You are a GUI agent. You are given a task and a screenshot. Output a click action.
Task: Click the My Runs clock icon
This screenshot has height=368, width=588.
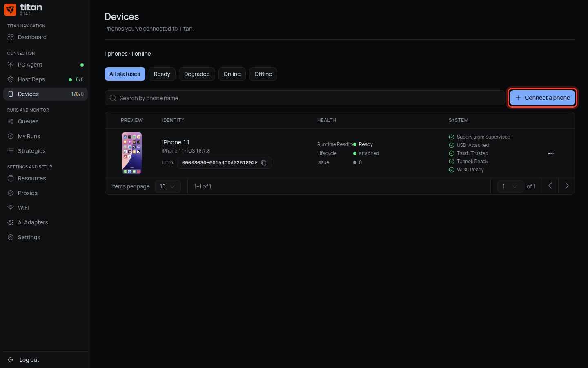[x=11, y=136]
